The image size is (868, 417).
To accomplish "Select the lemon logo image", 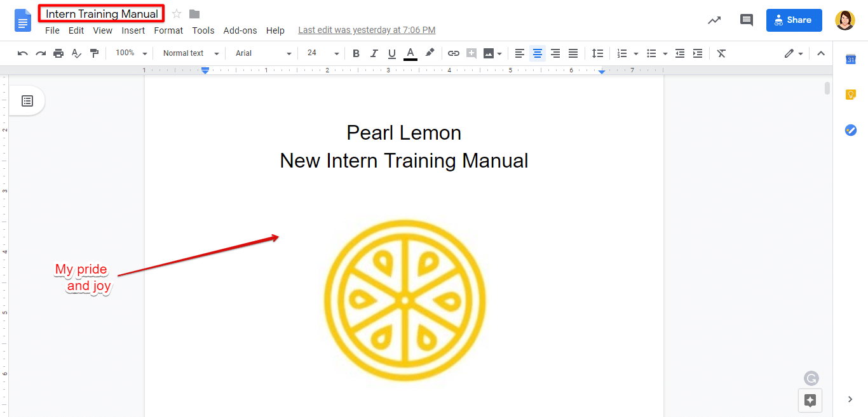I will pos(404,301).
